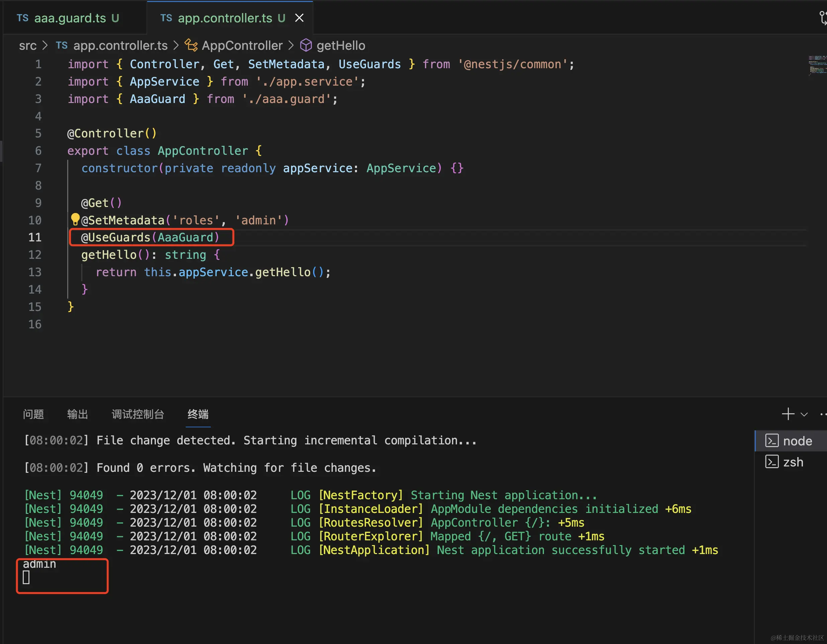This screenshot has width=827, height=644.
Task: Open the 输出 (Output) panel tab
Action: [78, 414]
